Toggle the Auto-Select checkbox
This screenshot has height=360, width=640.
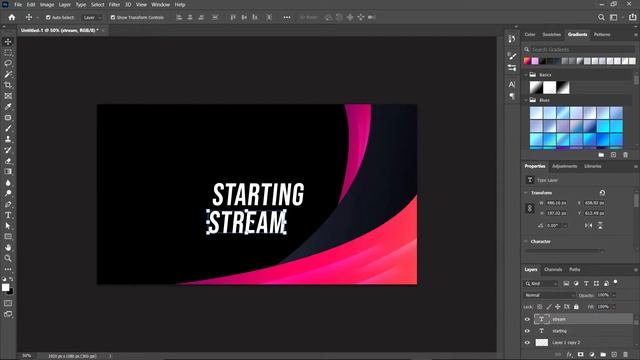pyautogui.click(x=48, y=18)
